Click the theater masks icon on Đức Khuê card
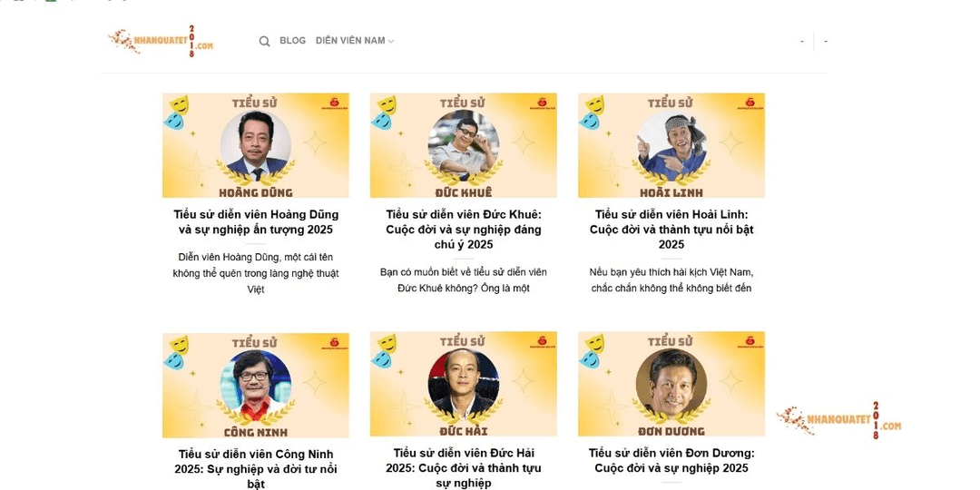 pyautogui.click(x=384, y=112)
